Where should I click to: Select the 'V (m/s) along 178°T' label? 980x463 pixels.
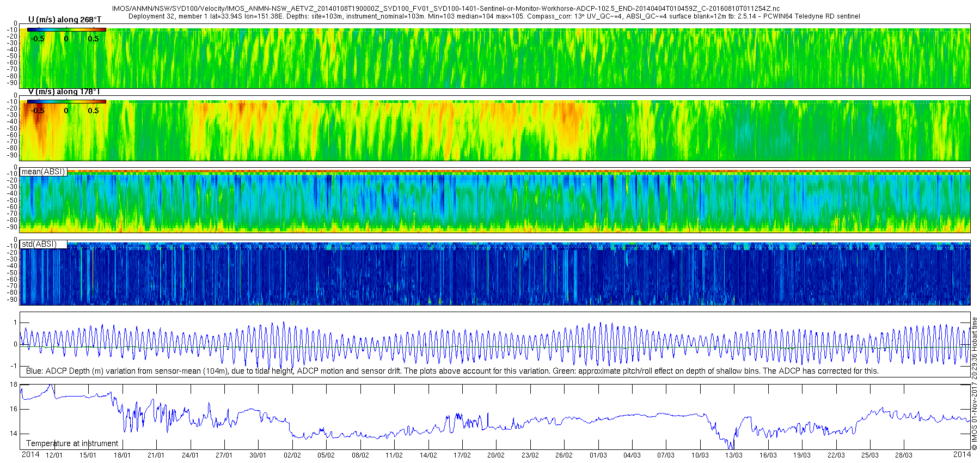pos(64,92)
